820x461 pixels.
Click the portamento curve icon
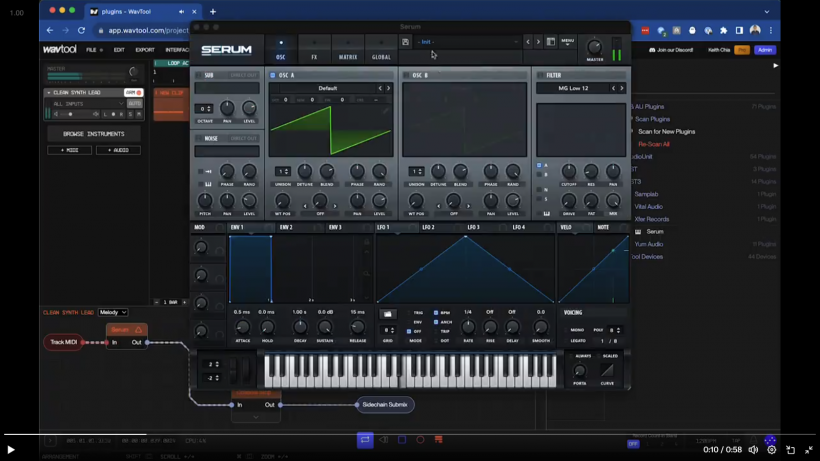pyautogui.click(x=607, y=370)
